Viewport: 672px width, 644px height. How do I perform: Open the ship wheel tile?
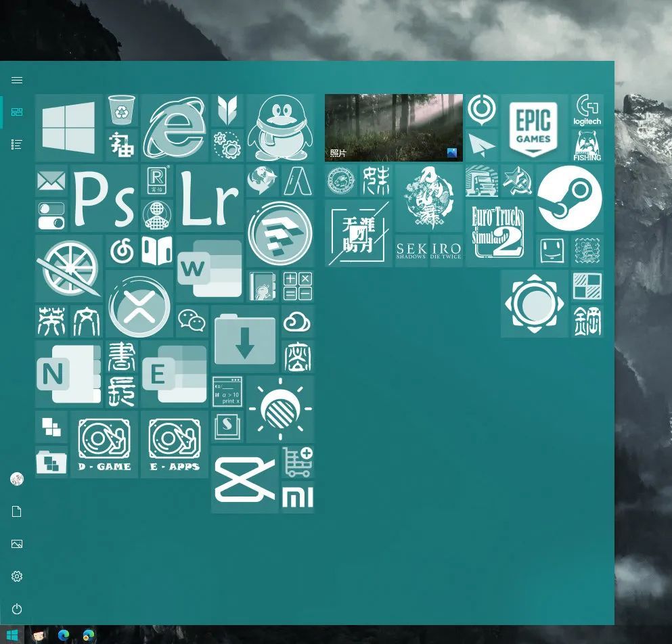pyautogui.click(x=69, y=269)
